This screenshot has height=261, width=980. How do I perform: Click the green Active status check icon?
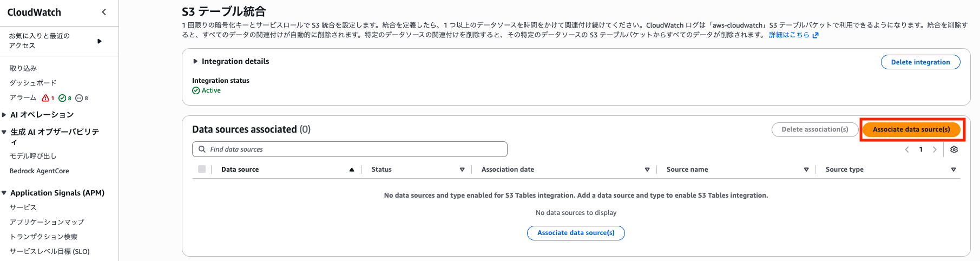pos(196,90)
